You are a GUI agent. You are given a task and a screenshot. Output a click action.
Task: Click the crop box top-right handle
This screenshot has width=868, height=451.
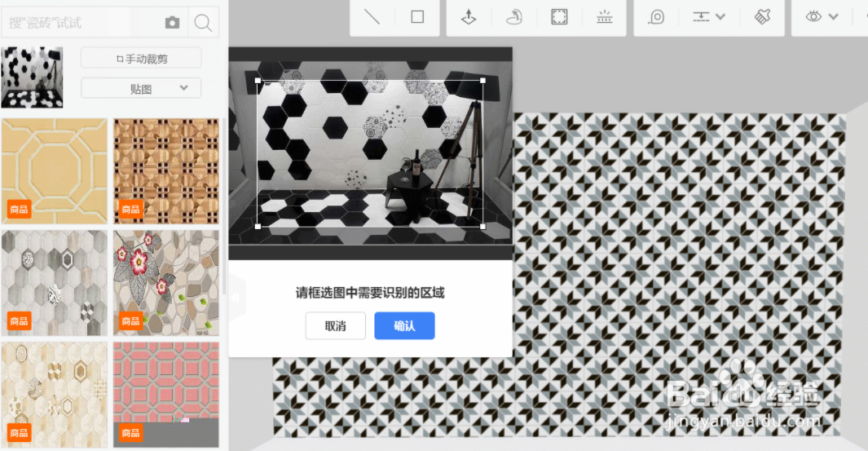coord(482,81)
